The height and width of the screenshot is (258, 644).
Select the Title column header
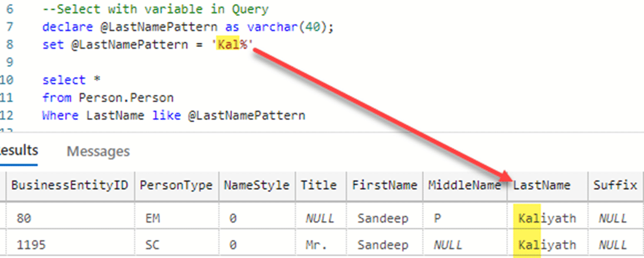[318, 185]
